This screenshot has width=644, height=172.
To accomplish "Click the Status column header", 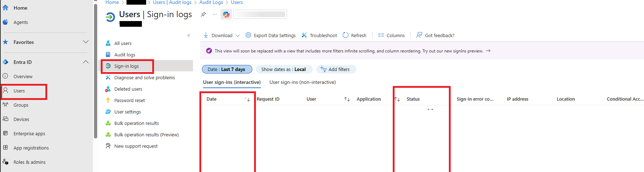I will 413,99.
